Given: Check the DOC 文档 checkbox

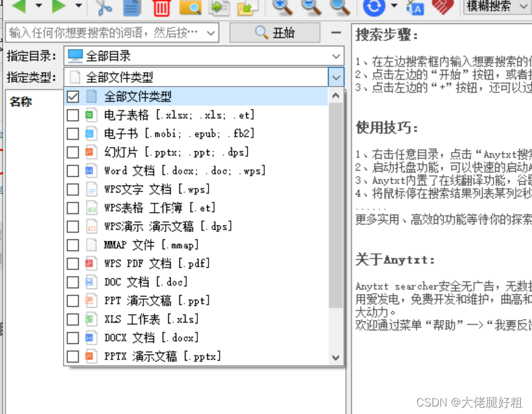Looking at the screenshot, I should (x=73, y=282).
